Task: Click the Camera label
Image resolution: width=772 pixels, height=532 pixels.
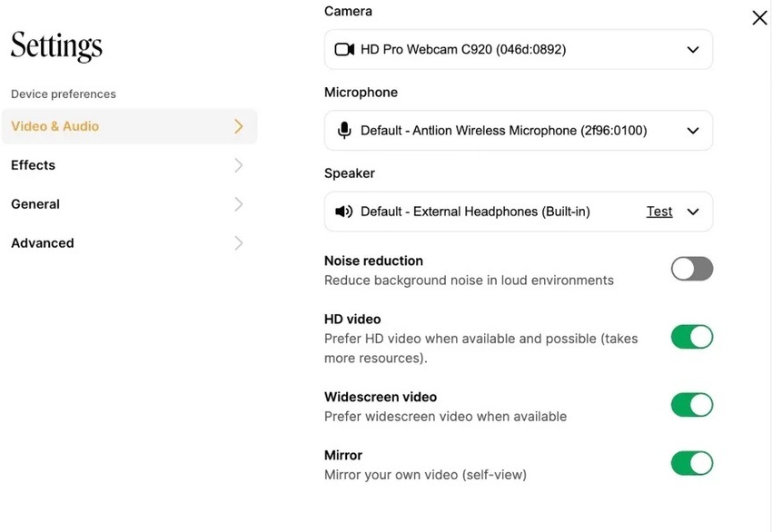Action: tap(348, 11)
